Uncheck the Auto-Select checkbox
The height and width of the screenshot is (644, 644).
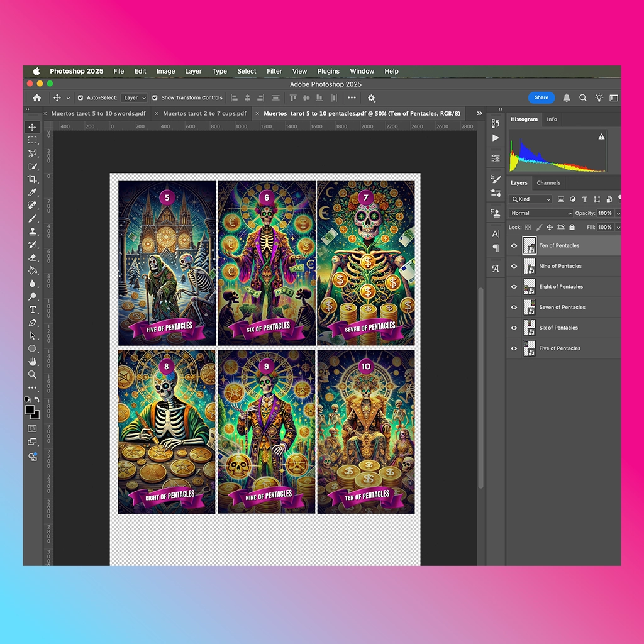pos(80,97)
